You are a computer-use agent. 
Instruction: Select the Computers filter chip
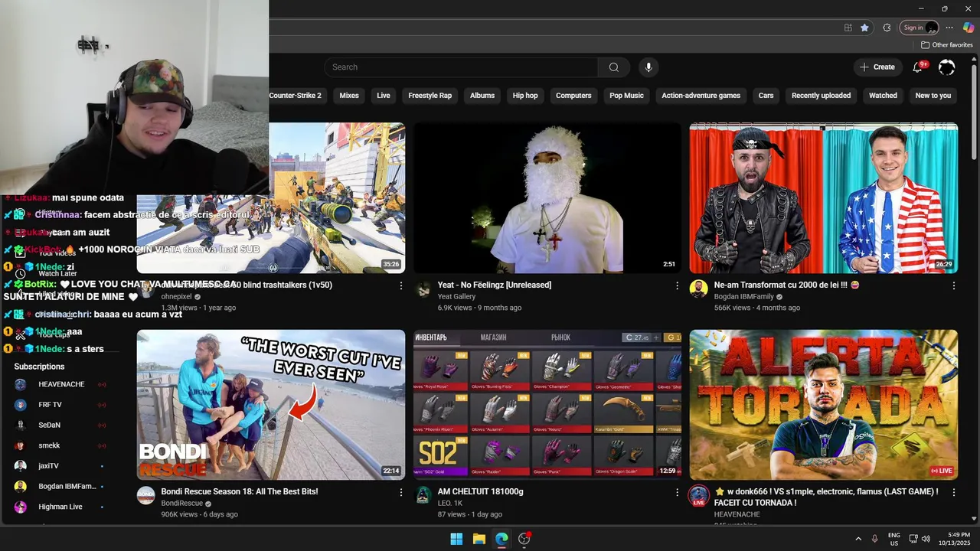click(x=573, y=96)
